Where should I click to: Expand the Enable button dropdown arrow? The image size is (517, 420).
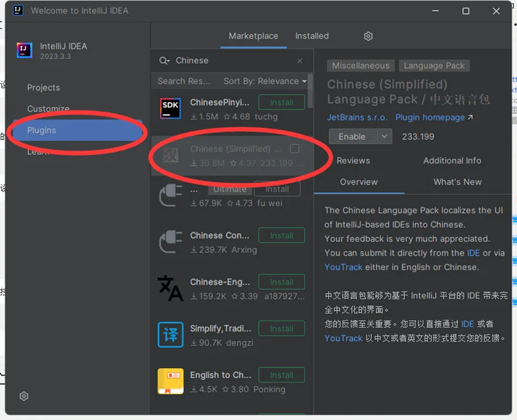[x=385, y=137]
